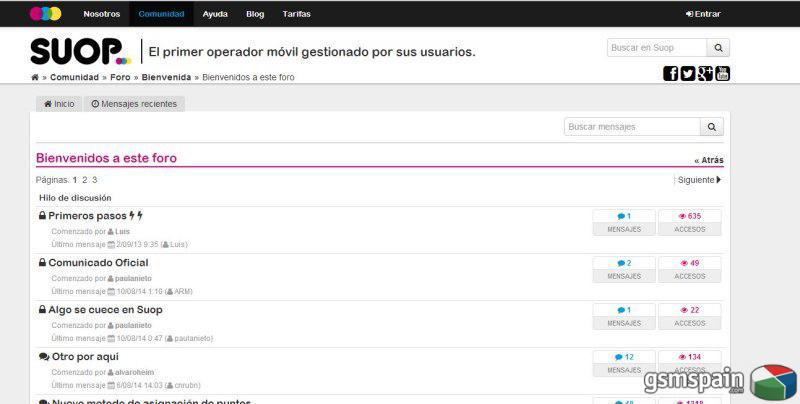Click the Atrás back link
Viewport: 800px width, 404px height.
(x=709, y=160)
